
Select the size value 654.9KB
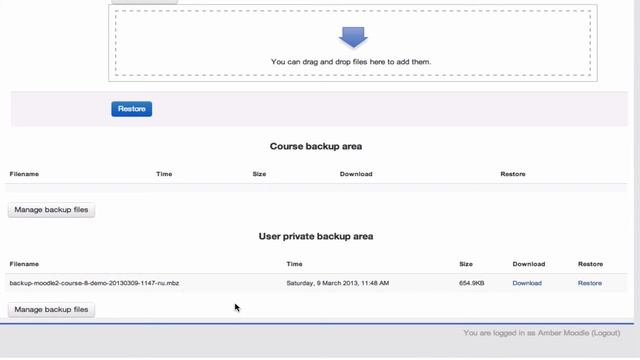[x=471, y=283]
